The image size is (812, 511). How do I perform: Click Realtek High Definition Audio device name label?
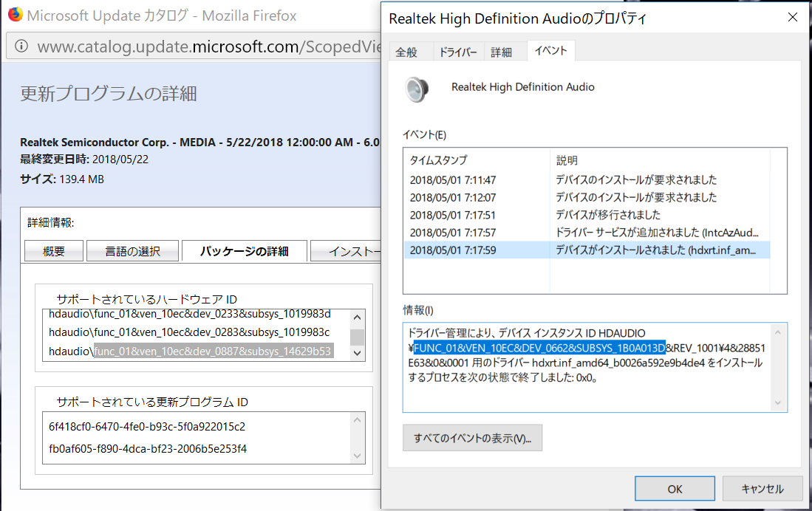[523, 87]
